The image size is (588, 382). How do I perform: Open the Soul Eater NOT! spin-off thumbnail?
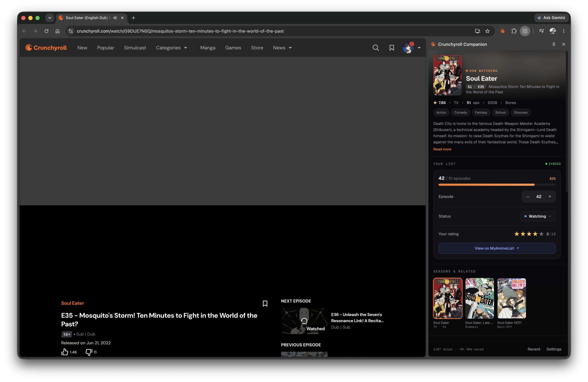pyautogui.click(x=511, y=298)
